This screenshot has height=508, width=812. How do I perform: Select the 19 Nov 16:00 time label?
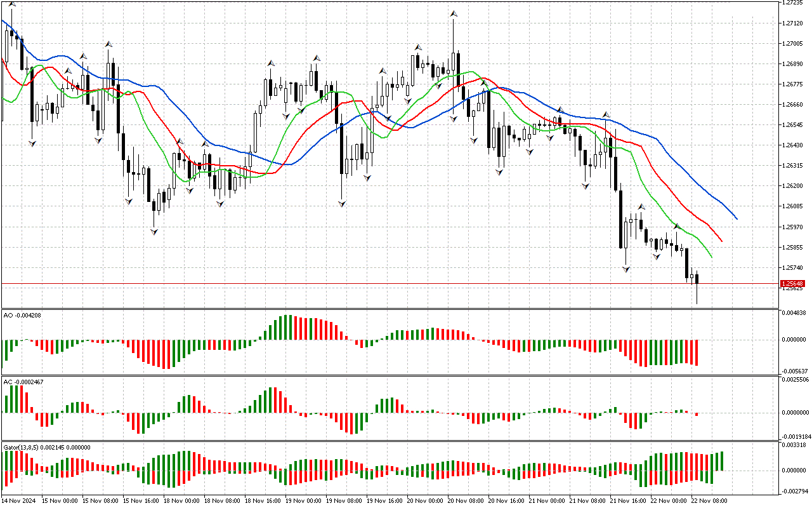coord(384,501)
